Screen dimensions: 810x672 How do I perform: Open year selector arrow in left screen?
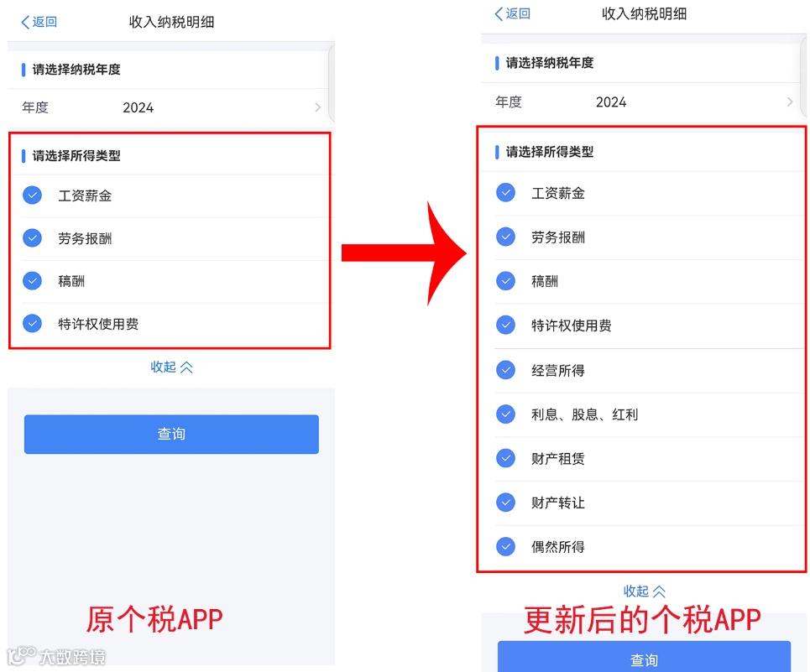317,107
